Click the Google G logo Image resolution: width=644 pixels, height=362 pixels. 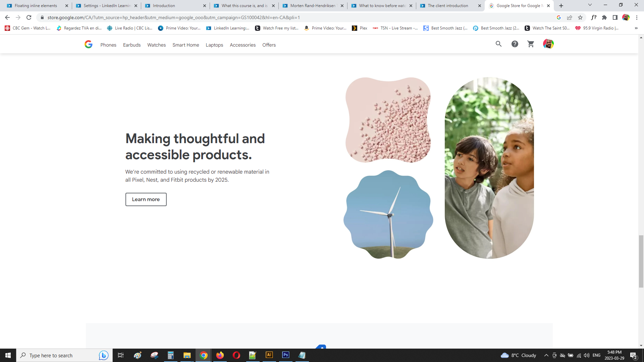[89, 44]
